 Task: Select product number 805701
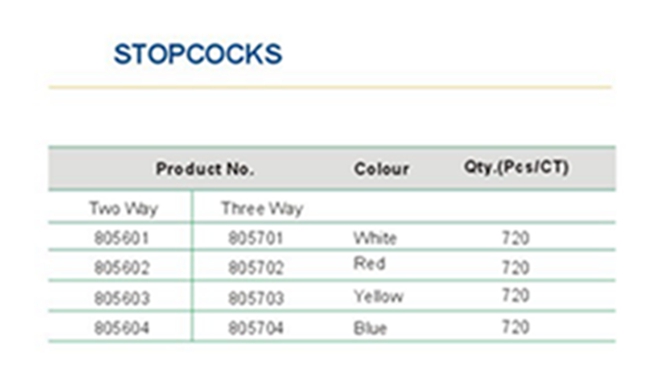(255, 238)
